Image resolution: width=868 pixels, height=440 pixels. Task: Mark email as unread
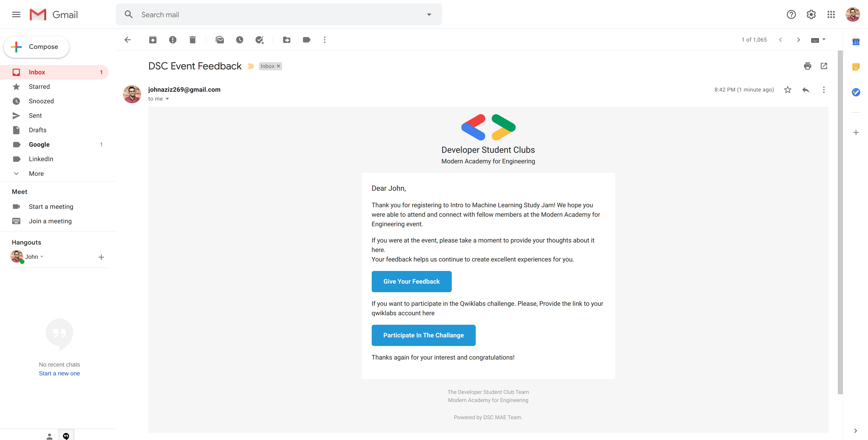(220, 40)
